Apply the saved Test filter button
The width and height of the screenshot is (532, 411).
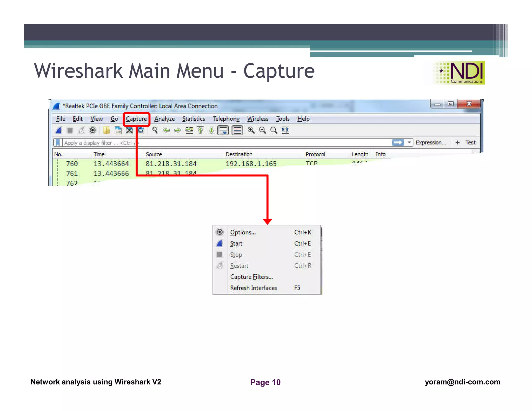click(470, 142)
